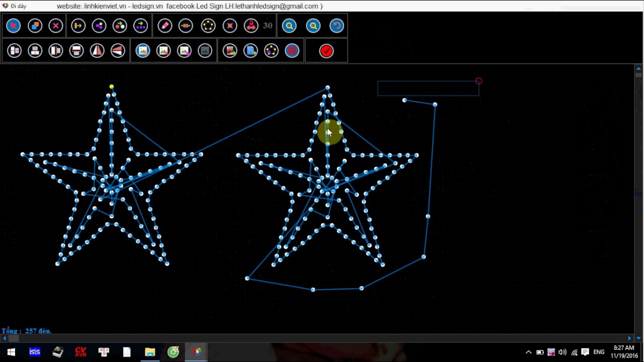The height and width of the screenshot is (362, 644).
Task: Click the red-and-white triangle mirror icon
Action: 97,51
